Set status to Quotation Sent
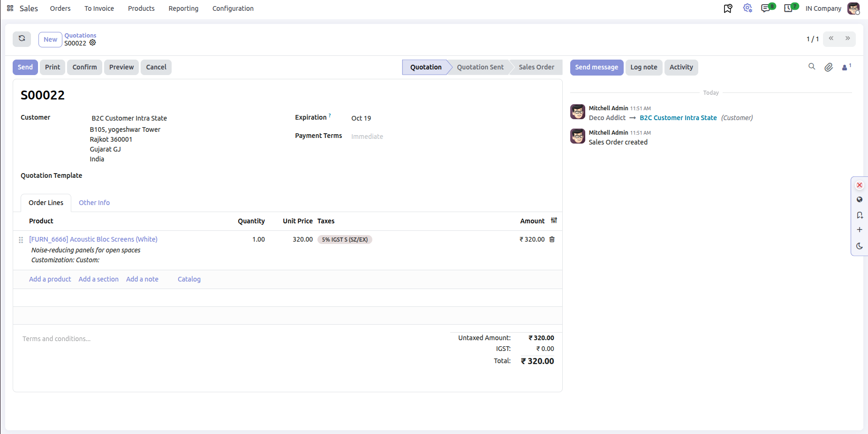The height and width of the screenshot is (434, 868). coord(480,67)
